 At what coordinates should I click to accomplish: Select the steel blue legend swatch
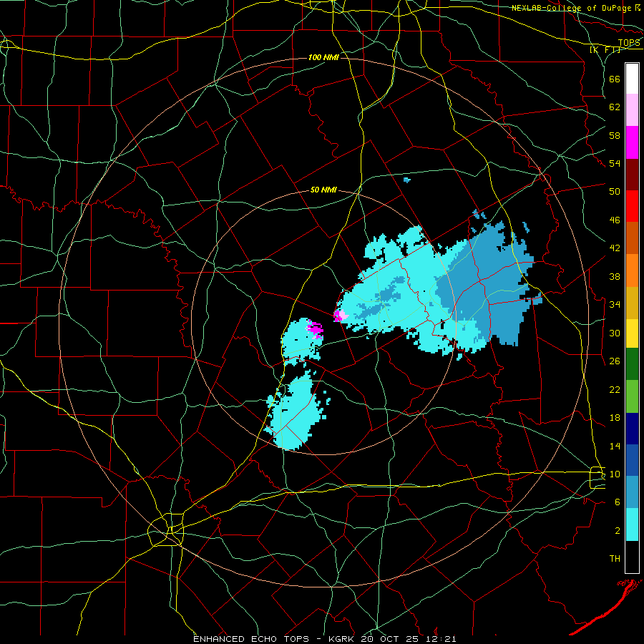(x=632, y=492)
